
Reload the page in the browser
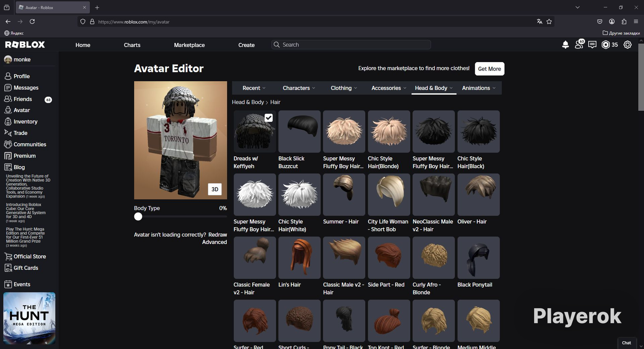coord(32,22)
